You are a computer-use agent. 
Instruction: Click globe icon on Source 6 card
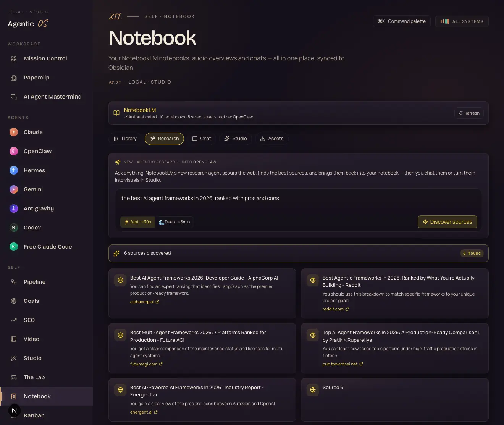coord(313,390)
